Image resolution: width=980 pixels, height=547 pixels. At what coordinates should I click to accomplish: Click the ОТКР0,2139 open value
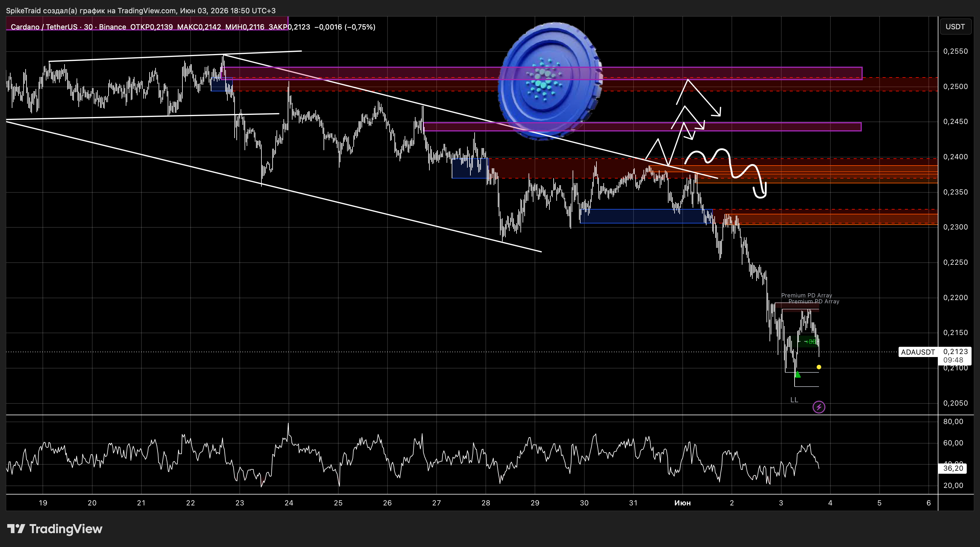[151, 27]
